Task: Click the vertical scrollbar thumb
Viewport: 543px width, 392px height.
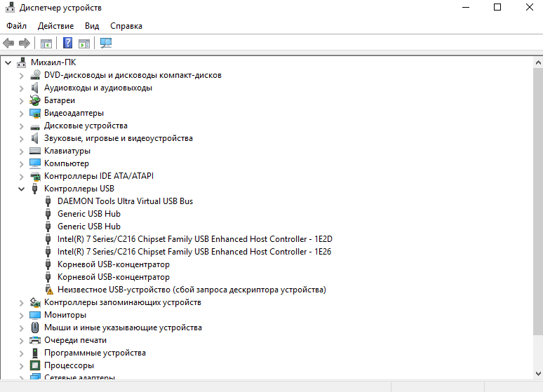Action: (x=538, y=201)
